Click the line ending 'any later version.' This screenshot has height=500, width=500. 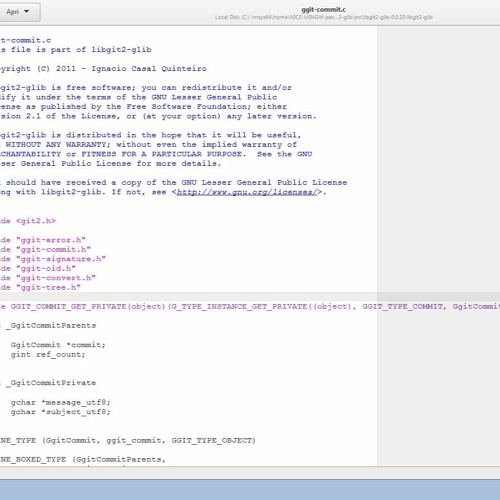tap(158, 116)
